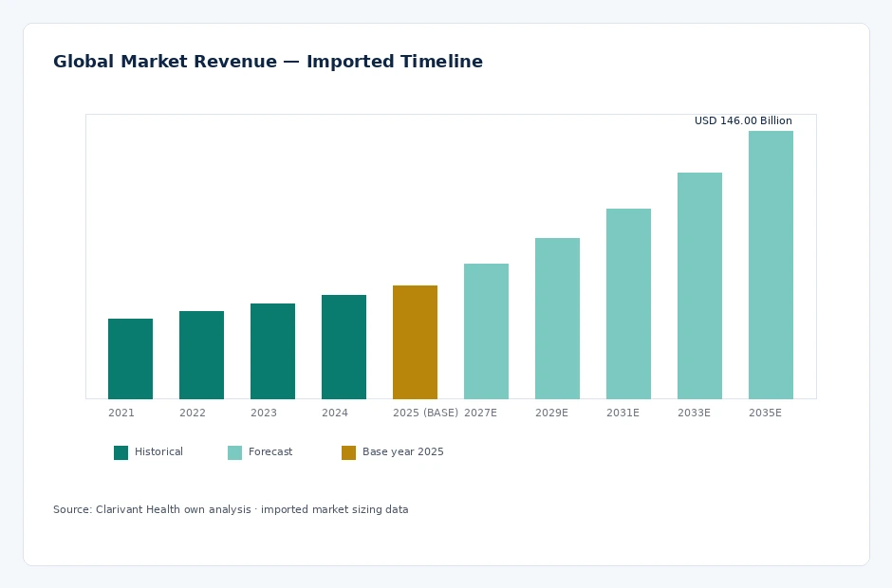Click the Historical legend color swatch

121,452
